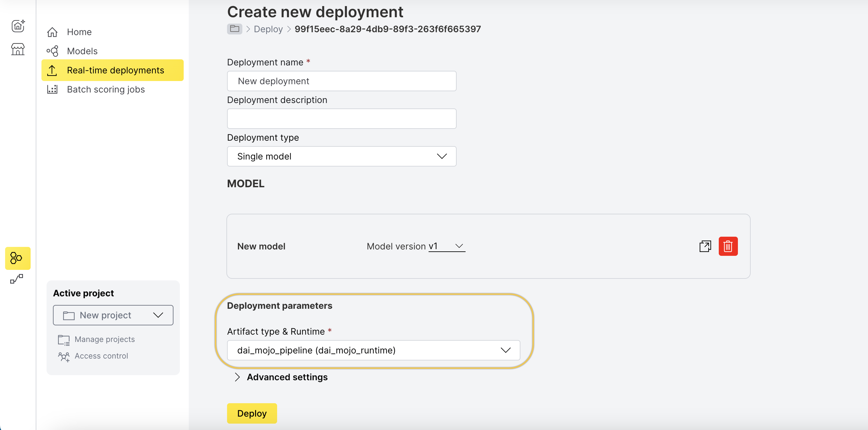Open the Artifact type & Runtime dropdown
Screen dimensions: 868x430
(x=373, y=350)
